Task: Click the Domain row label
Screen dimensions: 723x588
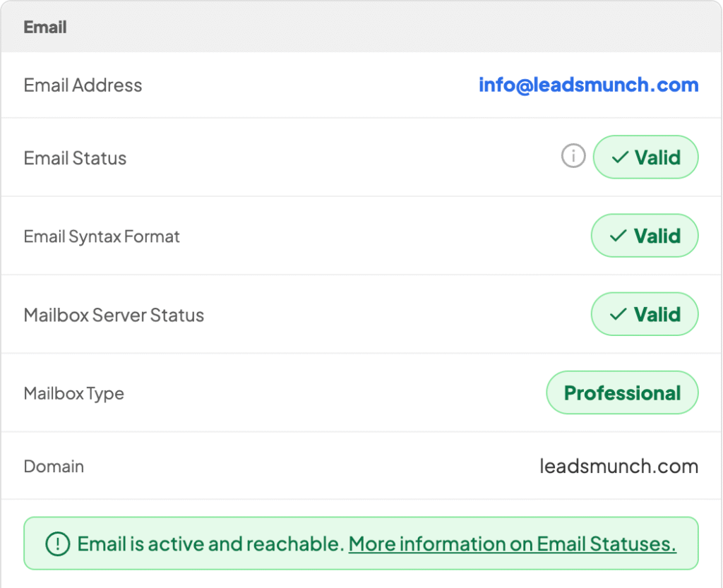Action: pos(54,467)
